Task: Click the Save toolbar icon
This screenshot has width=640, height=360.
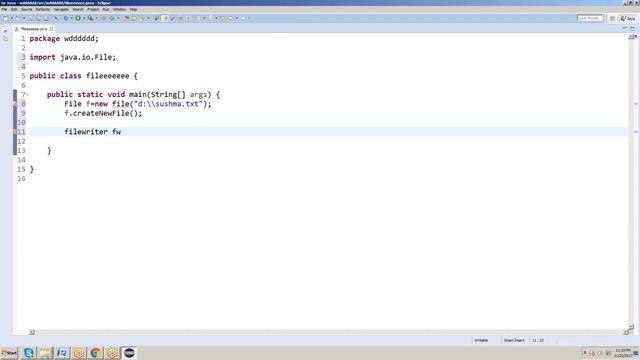Action: (x=30, y=18)
